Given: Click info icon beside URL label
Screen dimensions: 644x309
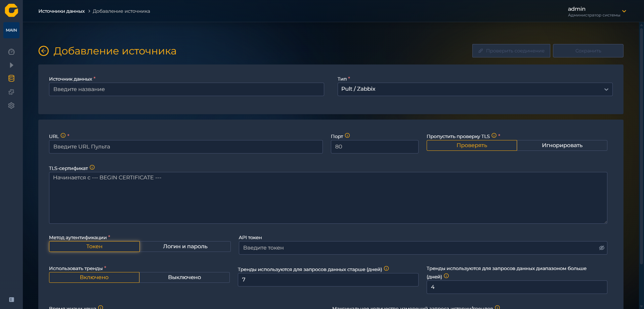Looking at the screenshot, I should pos(63,136).
